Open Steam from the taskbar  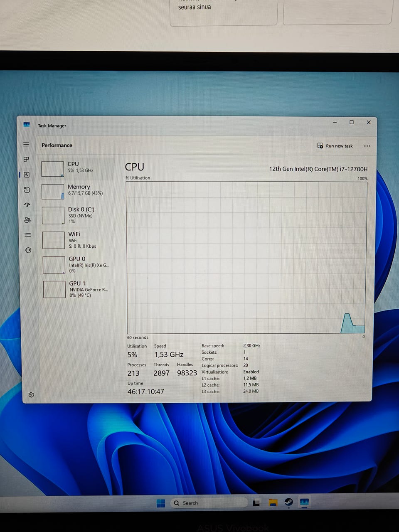point(288,502)
